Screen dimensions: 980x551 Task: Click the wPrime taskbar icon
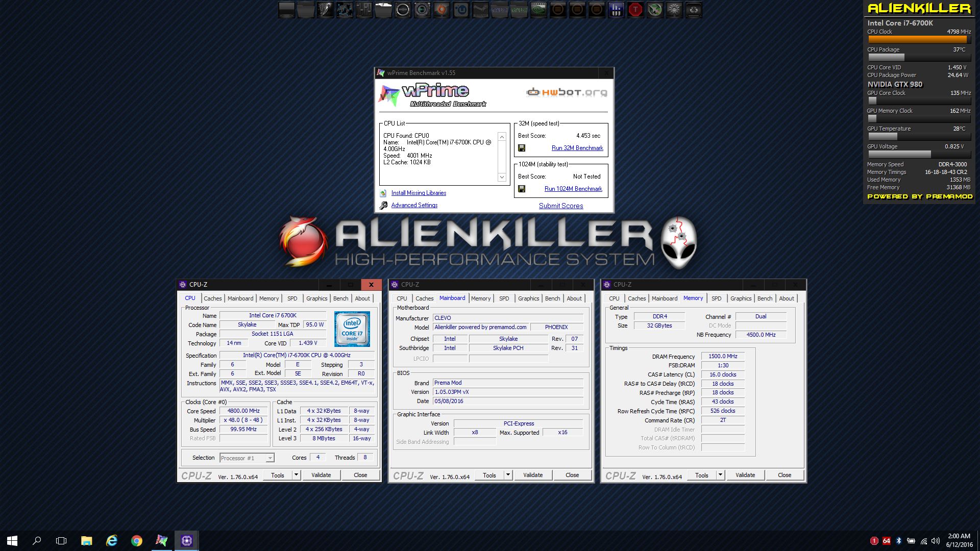click(161, 541)
